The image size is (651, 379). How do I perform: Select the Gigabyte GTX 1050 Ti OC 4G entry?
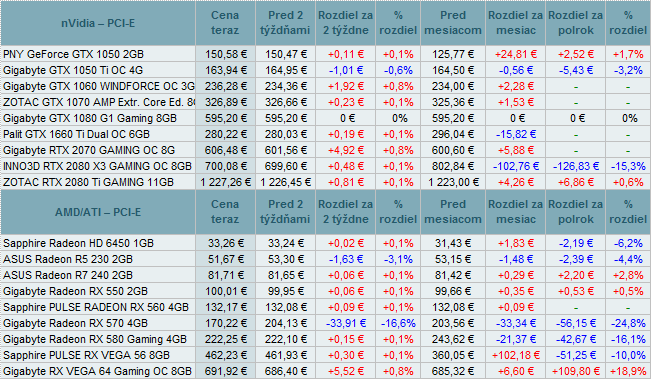pos(73,70)
